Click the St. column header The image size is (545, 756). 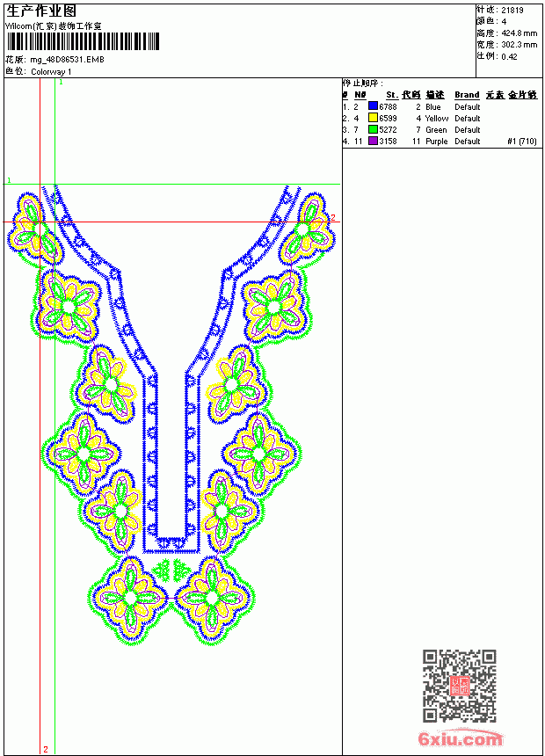coord(392,95)
